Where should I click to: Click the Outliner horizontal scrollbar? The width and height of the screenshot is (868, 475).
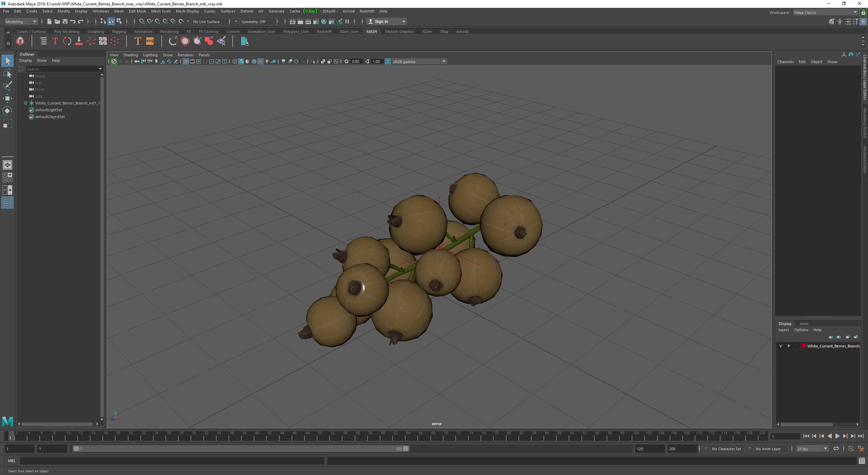tap(57, 424)
